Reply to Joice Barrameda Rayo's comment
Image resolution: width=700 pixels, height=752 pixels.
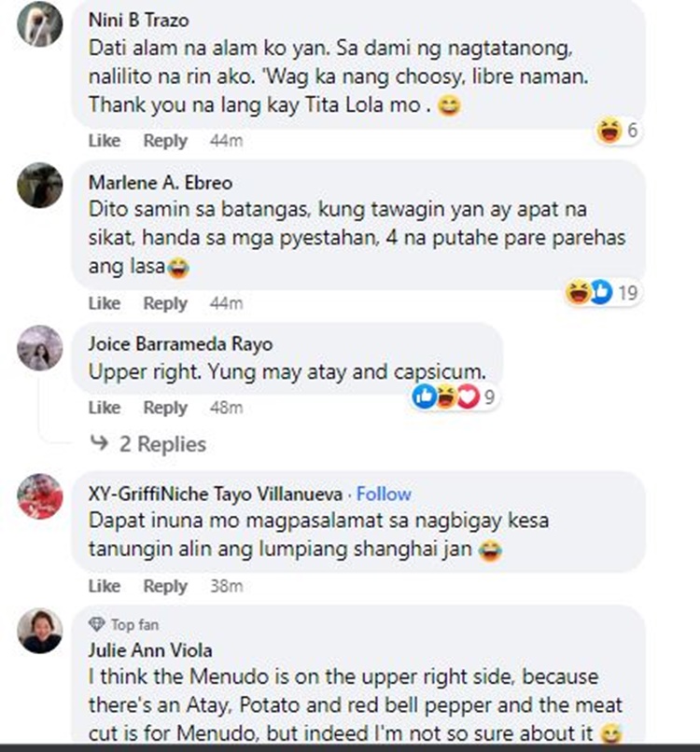165,408
